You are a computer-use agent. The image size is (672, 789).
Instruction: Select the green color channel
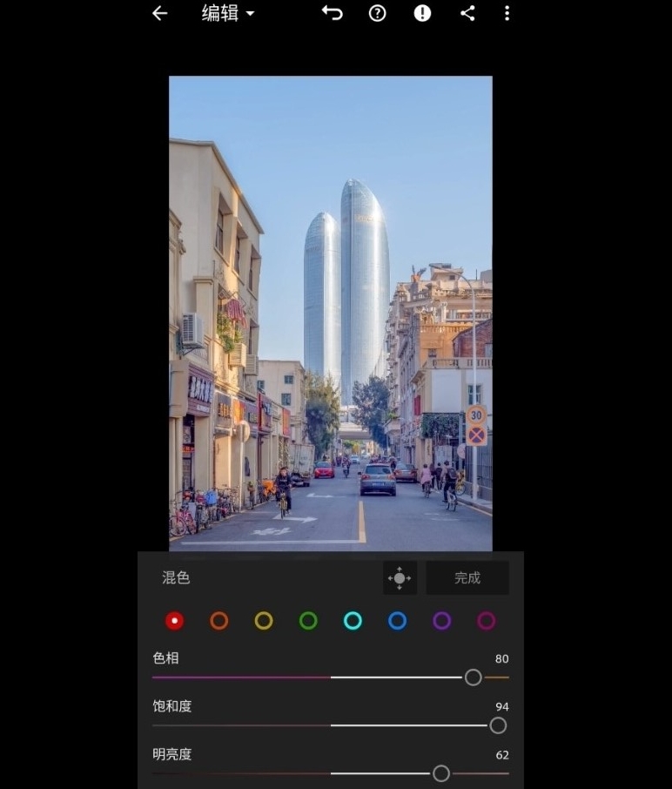[x=308, y=621]
